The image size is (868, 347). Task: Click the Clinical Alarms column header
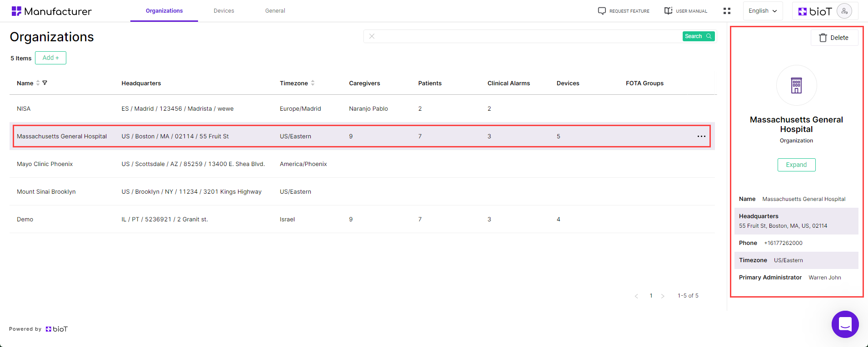(x=509, y=83)
